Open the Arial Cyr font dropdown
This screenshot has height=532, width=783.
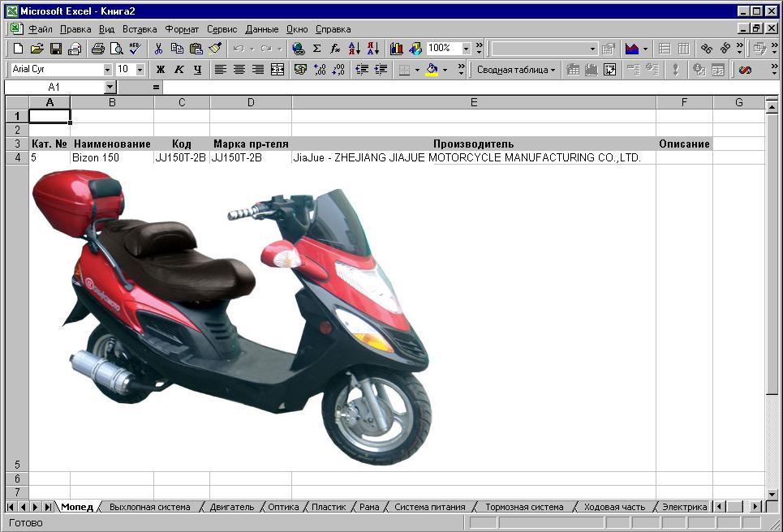(x=107, y=70)
